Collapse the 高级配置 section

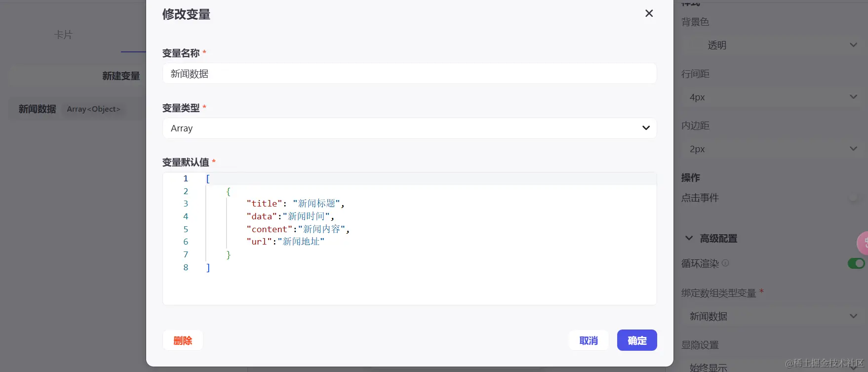point(689,238)
